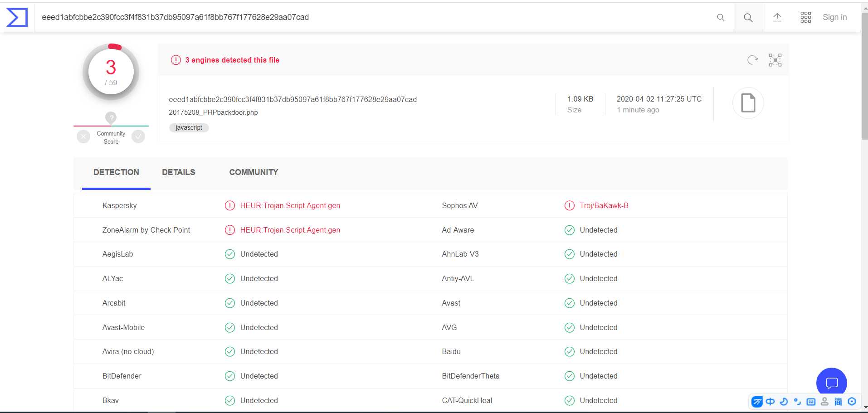Select ZoneAlarm's 'HEUR:Trojan.Script.Agent.gen' result
Screen dimensions: 868x413
[290, 230]
